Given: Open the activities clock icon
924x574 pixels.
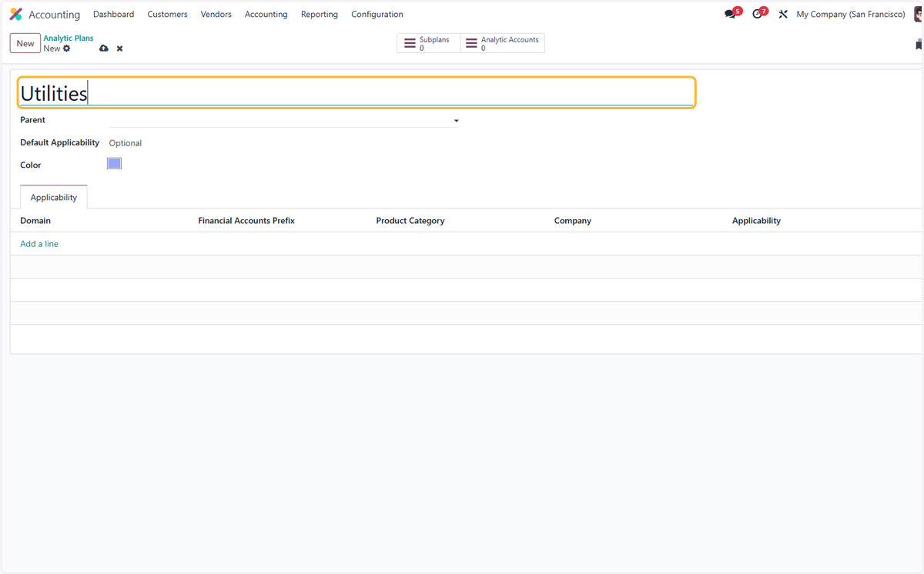Looking at the screenshot, I should coord(757,15).
